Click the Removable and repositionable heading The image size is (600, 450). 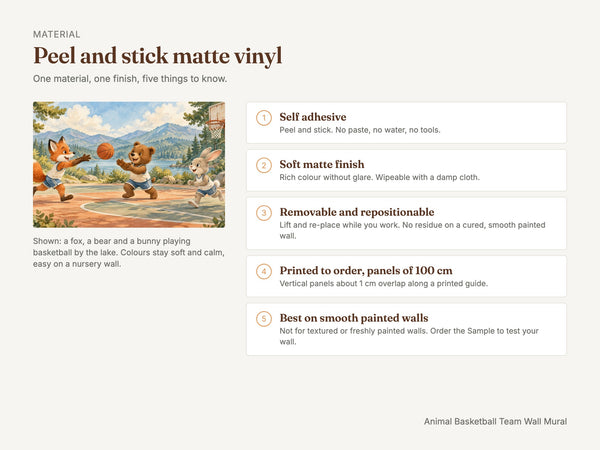(x=357, y=212)
